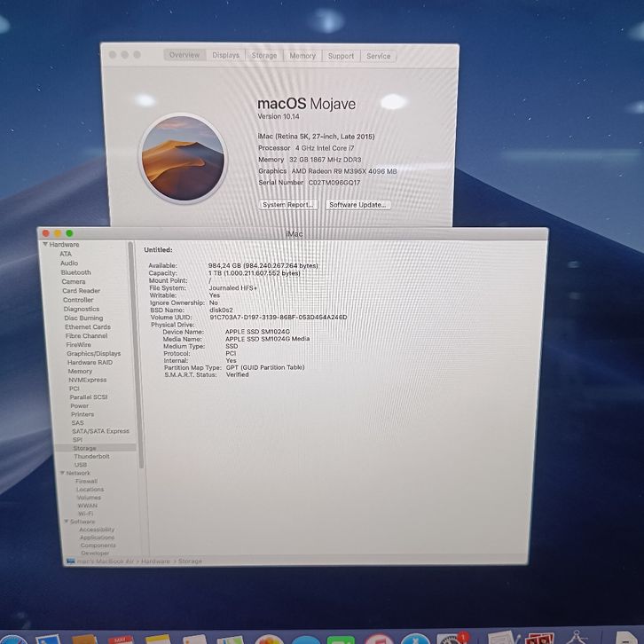This screenshot has width=644, height=644.
Task: Collapse the Hardware section triangle
Action: [x=45, y=245]
